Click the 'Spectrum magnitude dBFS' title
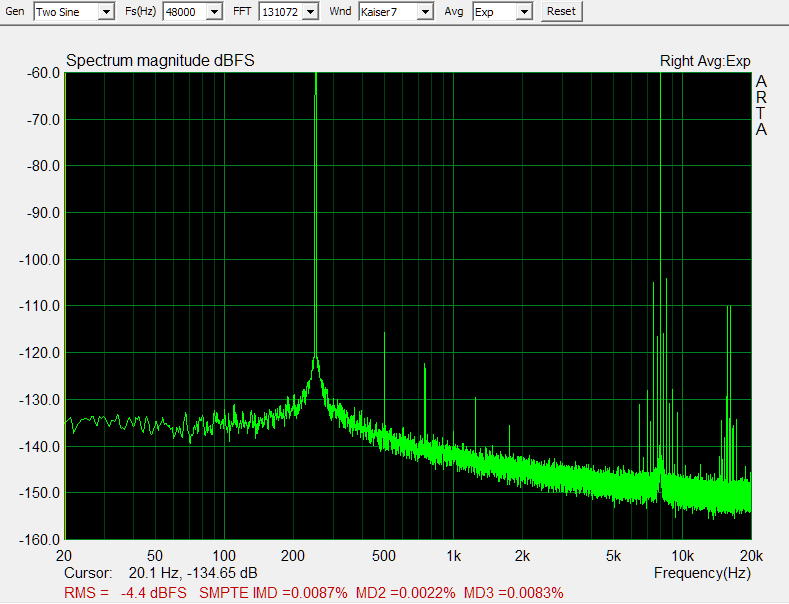Screen dimensions: 789x604 pos(160,60)
